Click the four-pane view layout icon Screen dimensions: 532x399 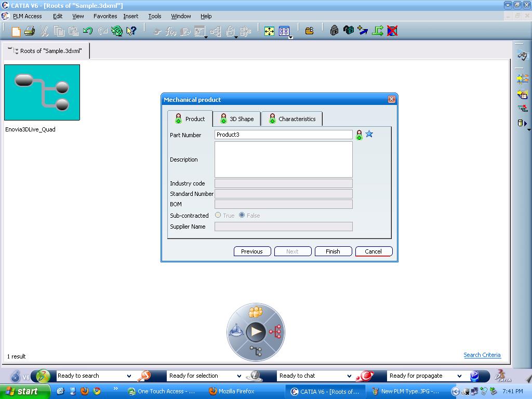click(x=284, y=31)
